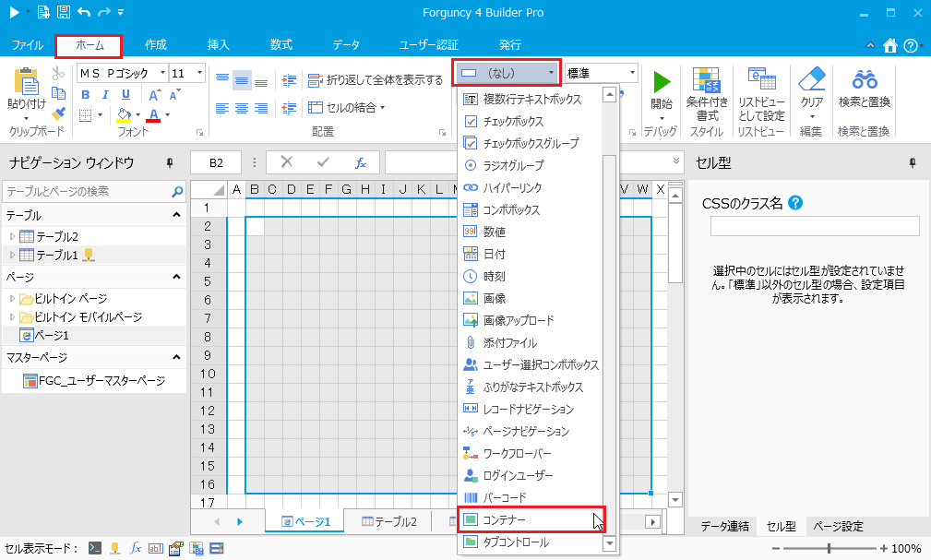The image size is (931, 560).
Task: Open the 標準 format dropdown
Action: point(632,73)
